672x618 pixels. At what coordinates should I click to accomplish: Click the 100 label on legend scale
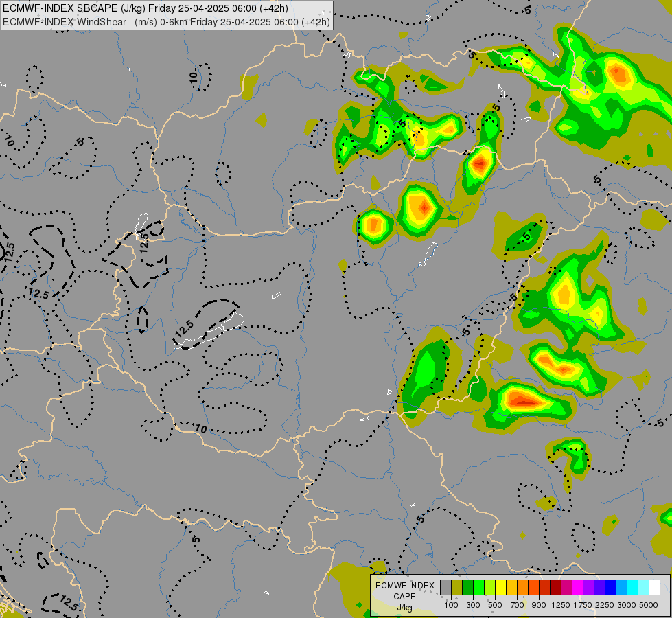pos(451,605)
